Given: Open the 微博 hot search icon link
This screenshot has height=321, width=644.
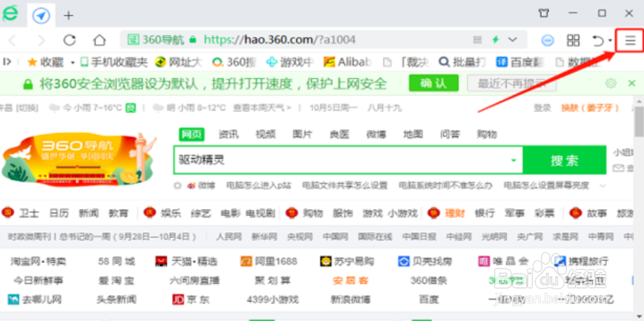Looking at the screenshot, I should tap(201, 186).
